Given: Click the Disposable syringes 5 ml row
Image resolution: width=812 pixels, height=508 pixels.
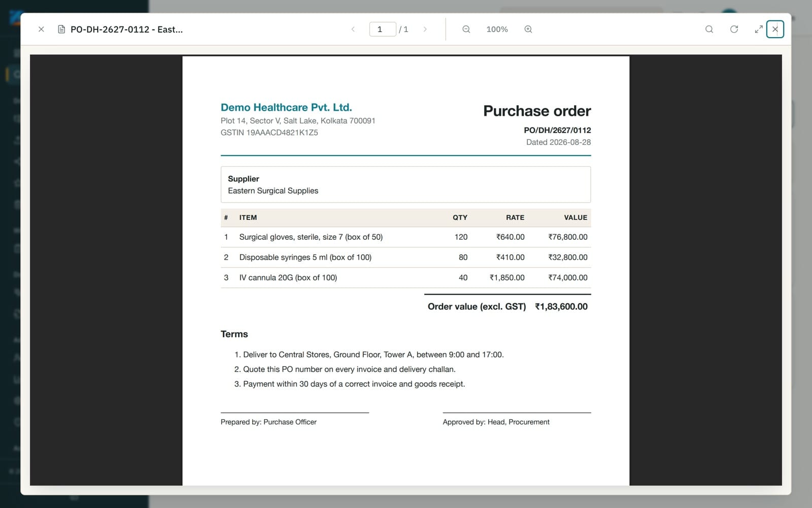Looking at the screenshot, I should pos(405,258).
